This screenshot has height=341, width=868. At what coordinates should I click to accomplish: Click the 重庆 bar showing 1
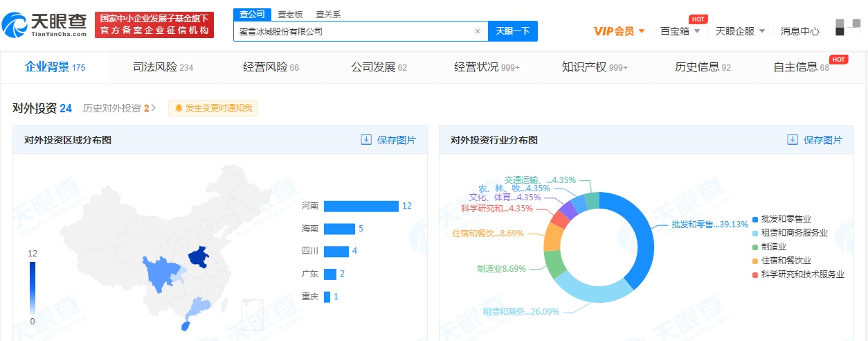click(x=326, y=297)
